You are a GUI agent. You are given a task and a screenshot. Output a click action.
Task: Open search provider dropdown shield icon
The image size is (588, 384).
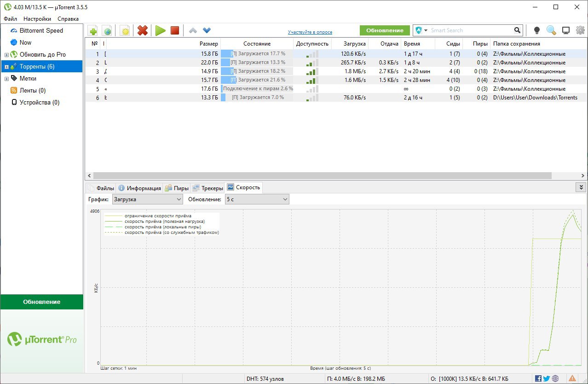click(x=421, y=30)
